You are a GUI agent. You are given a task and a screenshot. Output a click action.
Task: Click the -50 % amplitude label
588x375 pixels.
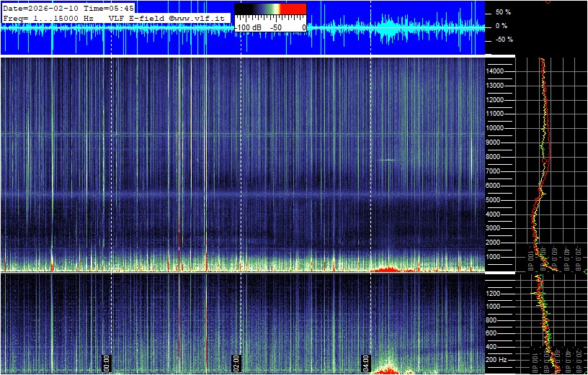502,40
